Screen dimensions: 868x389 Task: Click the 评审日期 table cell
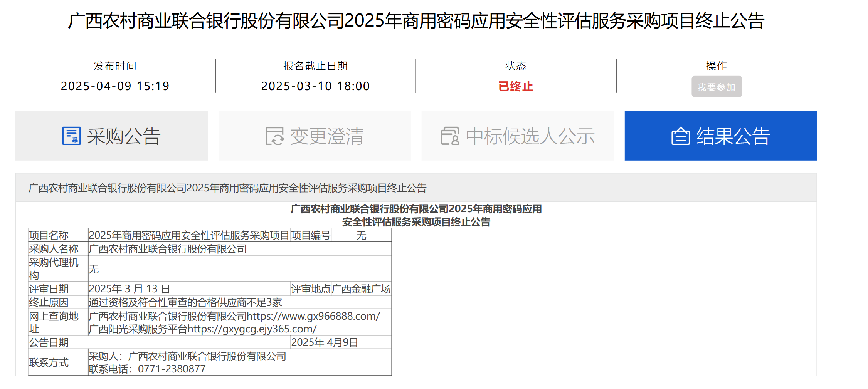click(58, 288)
